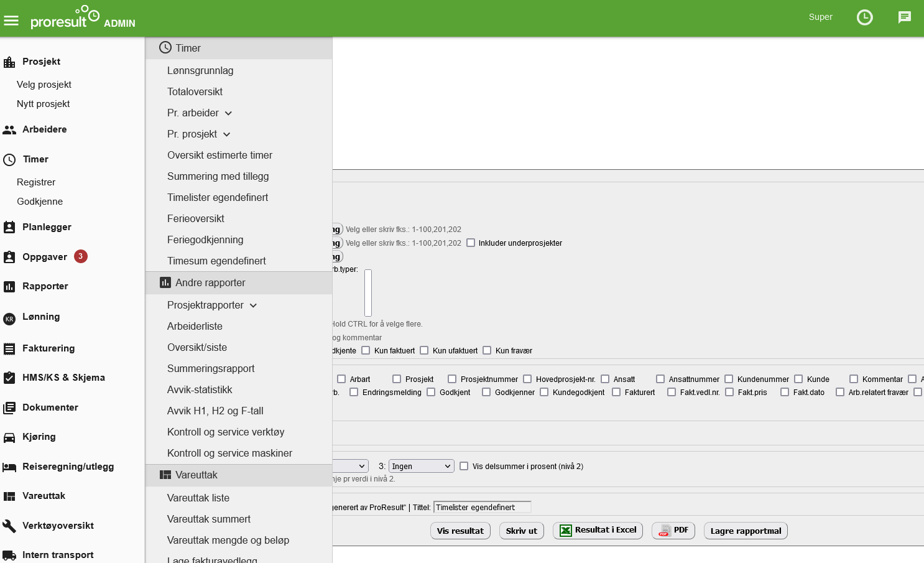Click the Lagre rapportmal button
The image size is (924, 563).
point(746,531)
